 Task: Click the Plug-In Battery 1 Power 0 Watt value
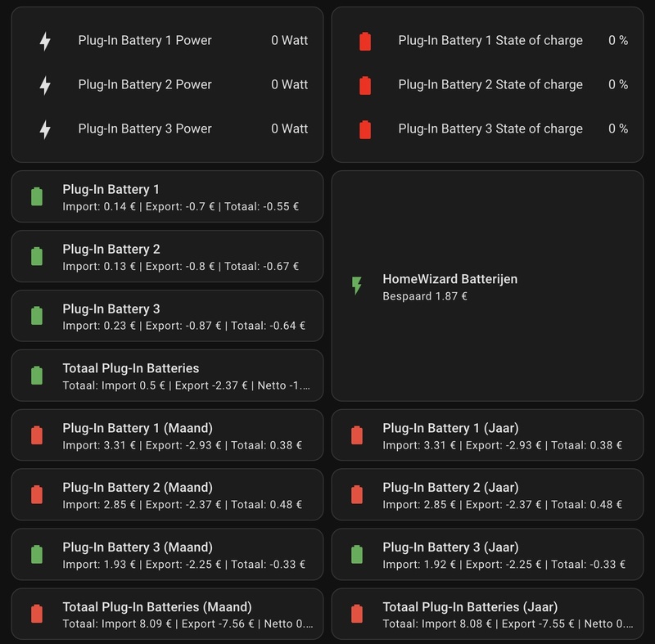pyautogui.click(x=290, y=40)
